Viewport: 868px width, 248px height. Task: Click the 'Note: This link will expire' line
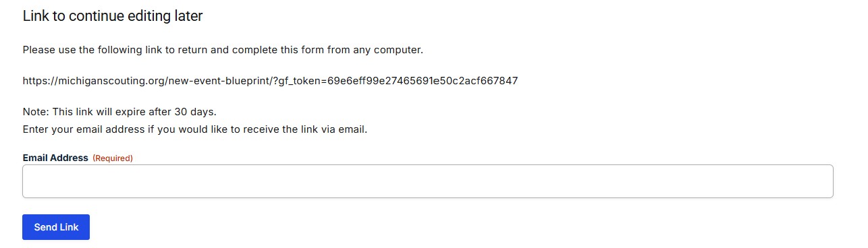(119, 112)
